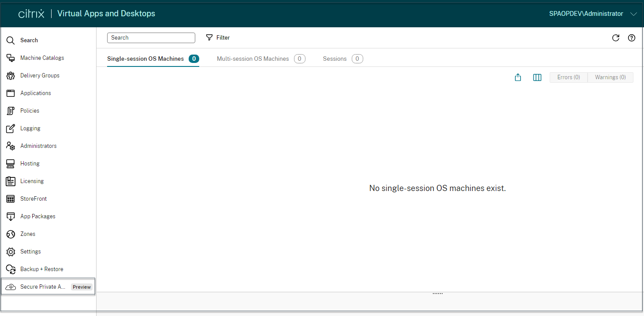Click the export icon above the list
The width and height of the screenshot is (644, 316).
pyautogui.click(x=518, y=77)
